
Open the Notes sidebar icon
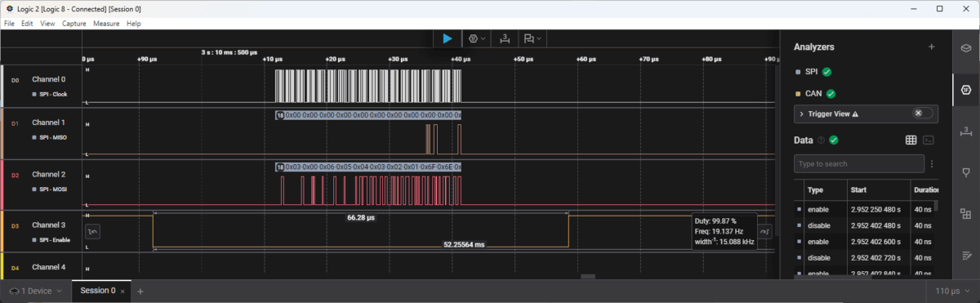(x=965, y=256)
